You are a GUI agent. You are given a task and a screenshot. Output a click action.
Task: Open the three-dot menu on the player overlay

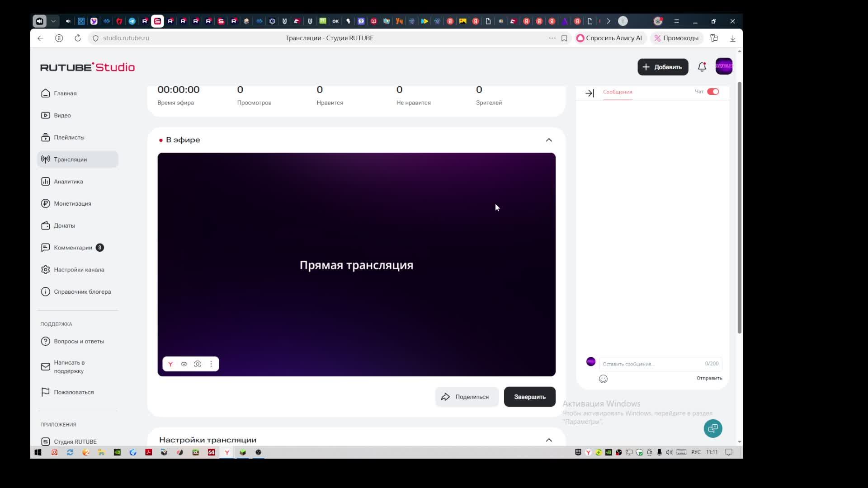pyautogui.click(x=211, y=364)
